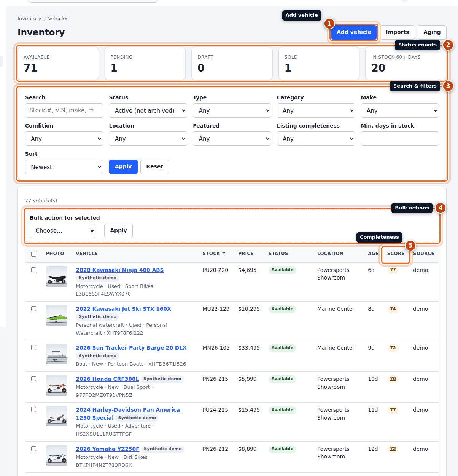Image resolution: width=458 pixels, height=476 pixels.
Task: Open the 2020 Kawasaki Ninja 400 ABS link
Action: tap(120, 270)
